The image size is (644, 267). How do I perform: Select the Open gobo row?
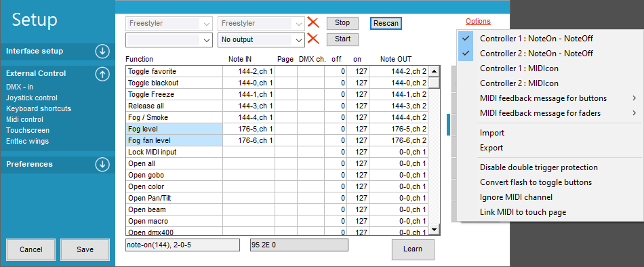coord(277,175)
